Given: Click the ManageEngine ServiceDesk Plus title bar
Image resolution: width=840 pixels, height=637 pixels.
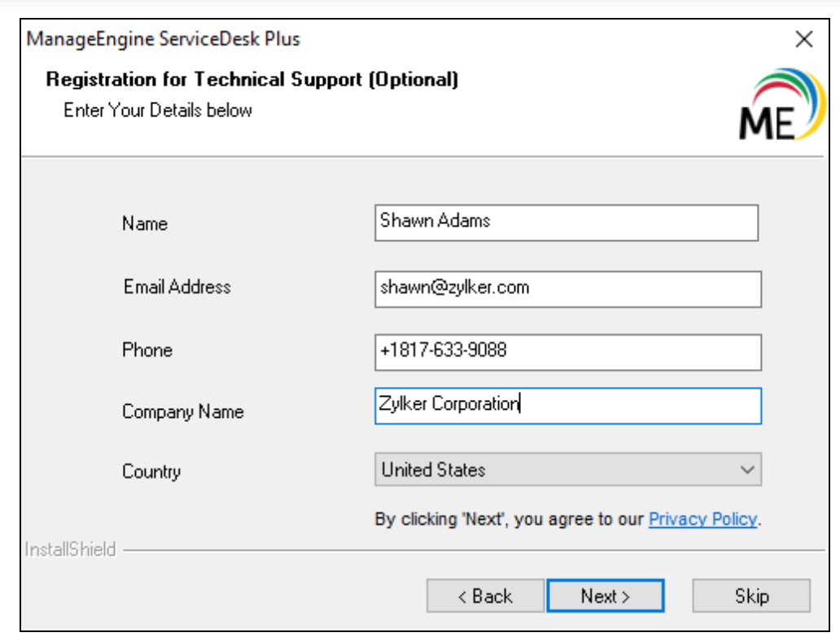Looking at the screenshot, I should coord(163,38).
